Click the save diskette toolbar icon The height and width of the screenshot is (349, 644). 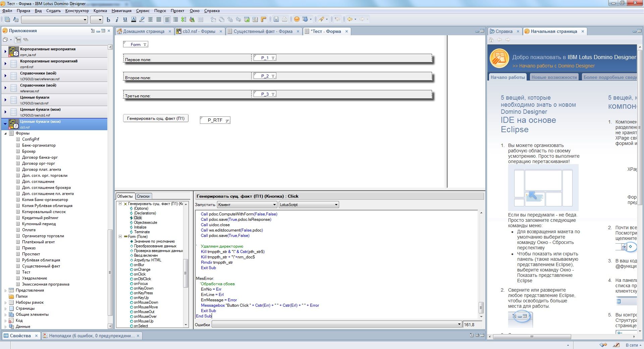point(276,19)
